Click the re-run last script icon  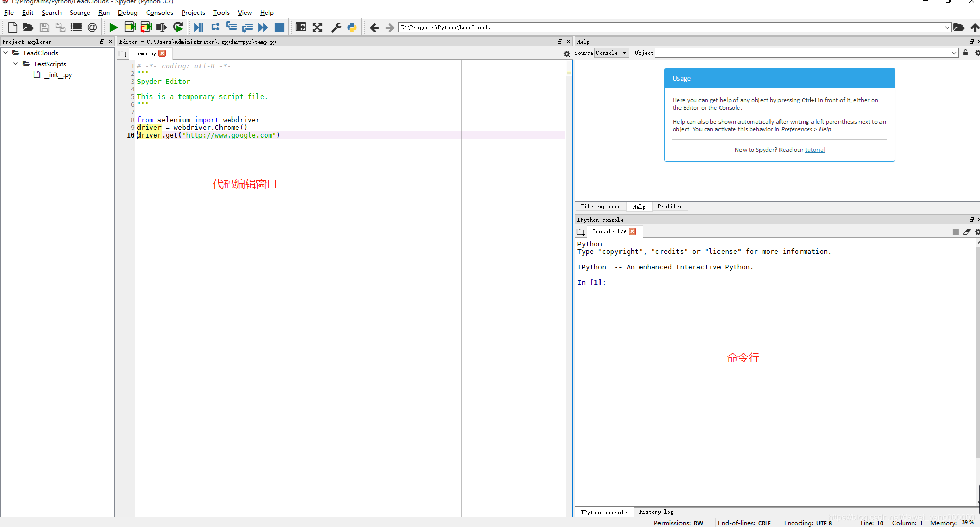point(178,27)
